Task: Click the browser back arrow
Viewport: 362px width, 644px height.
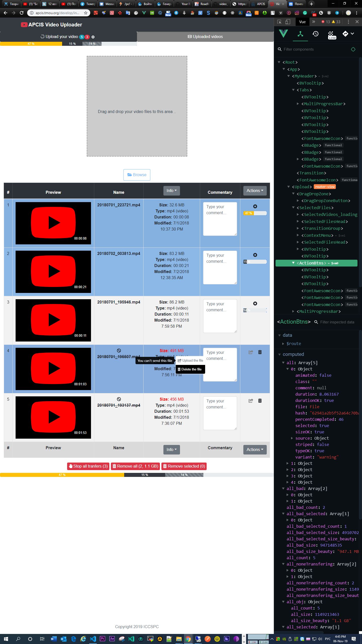Action: [x=5, y=13]
